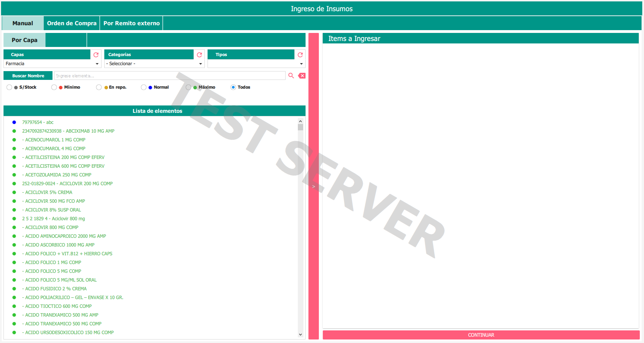The height and width of the screenshot is (343, 644).
Task: Click the magnifying glass search icon
Action: coord(291,76)
